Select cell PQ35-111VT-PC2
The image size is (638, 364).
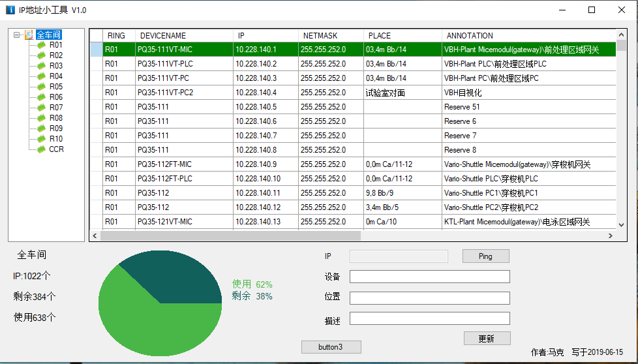point(184,93)
